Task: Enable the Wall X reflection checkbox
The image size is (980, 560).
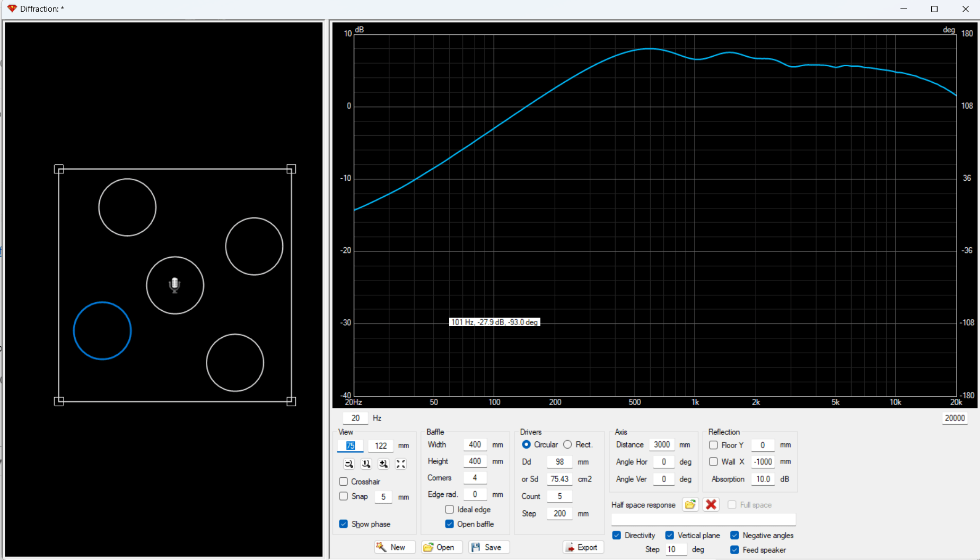Action: (x=714, y=462)
